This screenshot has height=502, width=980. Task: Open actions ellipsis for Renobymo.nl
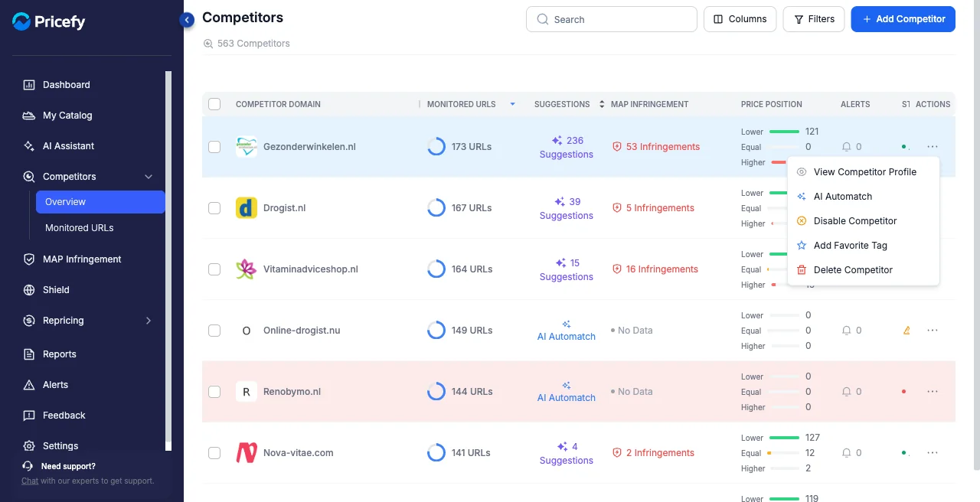coord(933,391)
